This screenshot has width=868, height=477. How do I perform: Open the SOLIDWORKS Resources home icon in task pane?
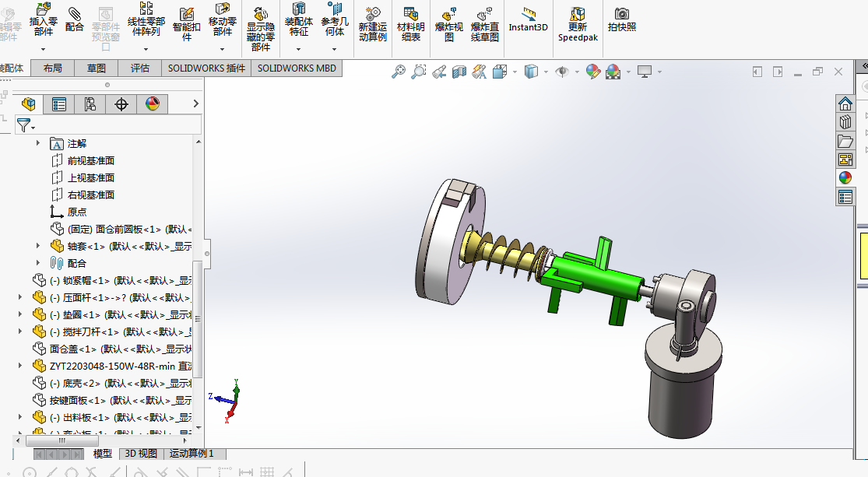click(845, 104)
